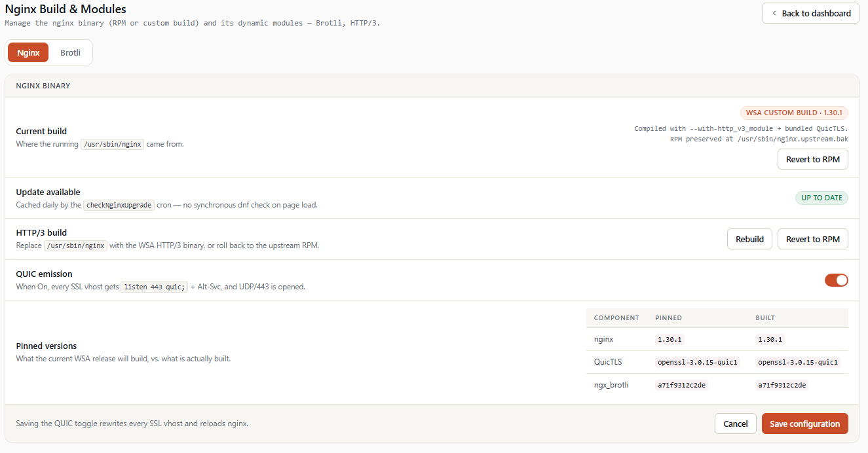The height and width of the screenshot is (453, 868).
Task: Click pinned nginx version 1.30.1
Action: pyautogui.click(x=670, y=340)
